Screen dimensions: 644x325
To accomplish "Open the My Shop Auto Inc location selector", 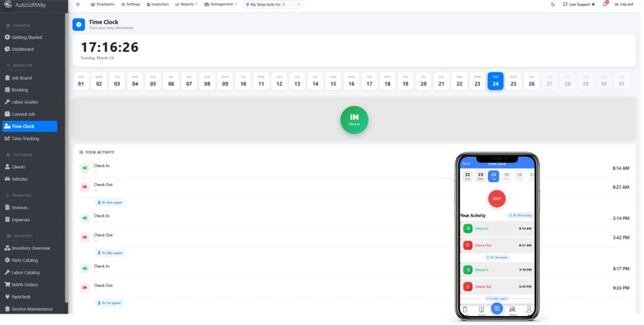I will tap(273, 4).
